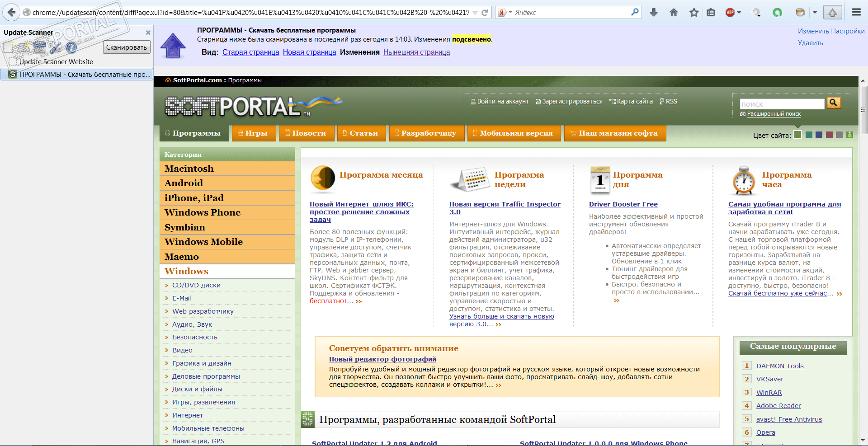Open the Разработчику tab
The height and width of the screenshot is (446, 868).
click(426, 133)
